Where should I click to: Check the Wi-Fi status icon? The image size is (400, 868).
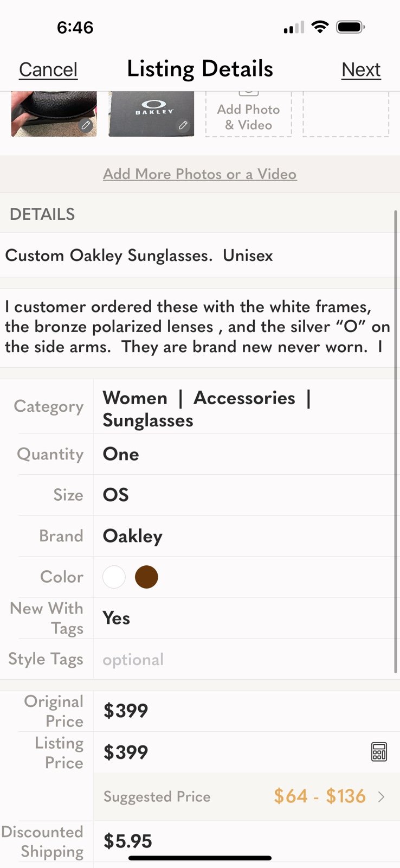pos(320,27)
